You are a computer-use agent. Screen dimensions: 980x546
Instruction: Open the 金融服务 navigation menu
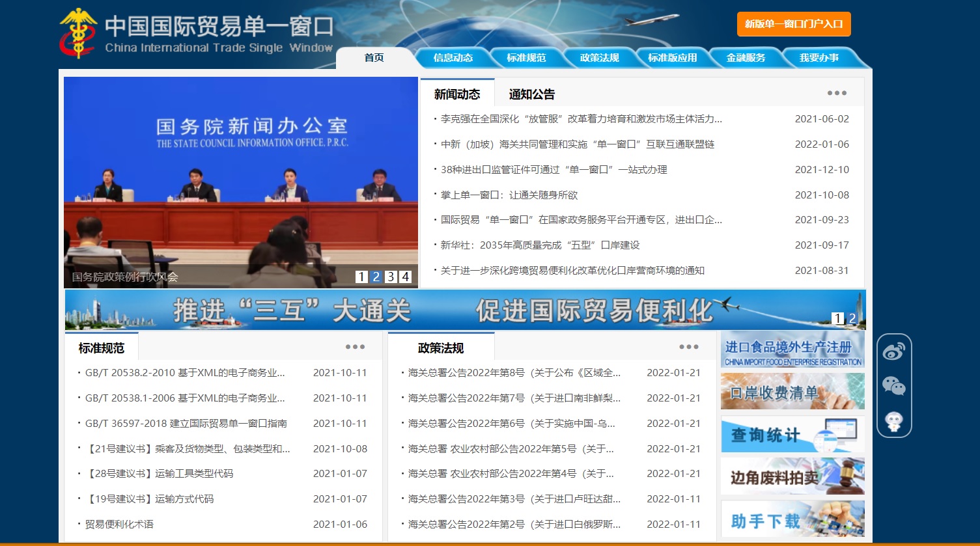click(748, 57)
